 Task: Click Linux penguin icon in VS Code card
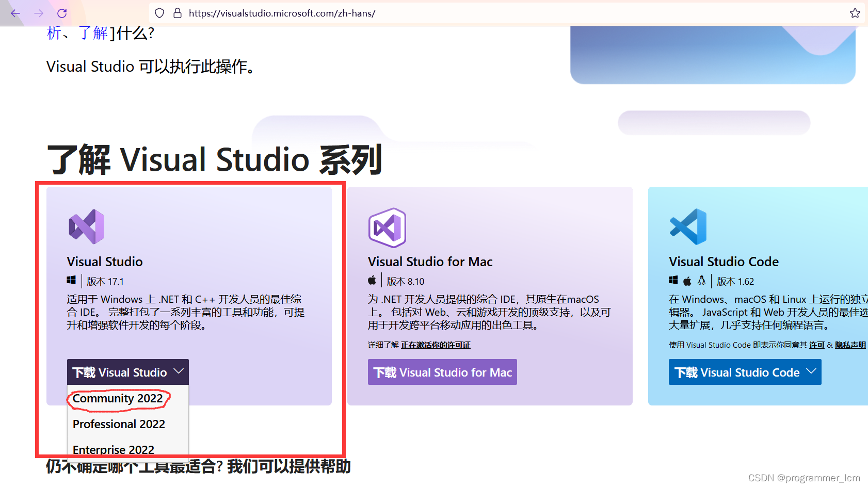[701, 280]
